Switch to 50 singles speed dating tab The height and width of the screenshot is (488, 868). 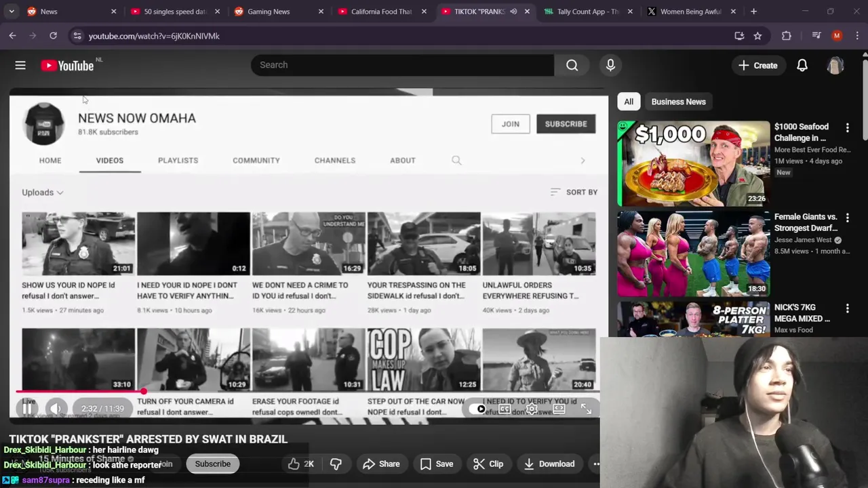click(174, 12)
